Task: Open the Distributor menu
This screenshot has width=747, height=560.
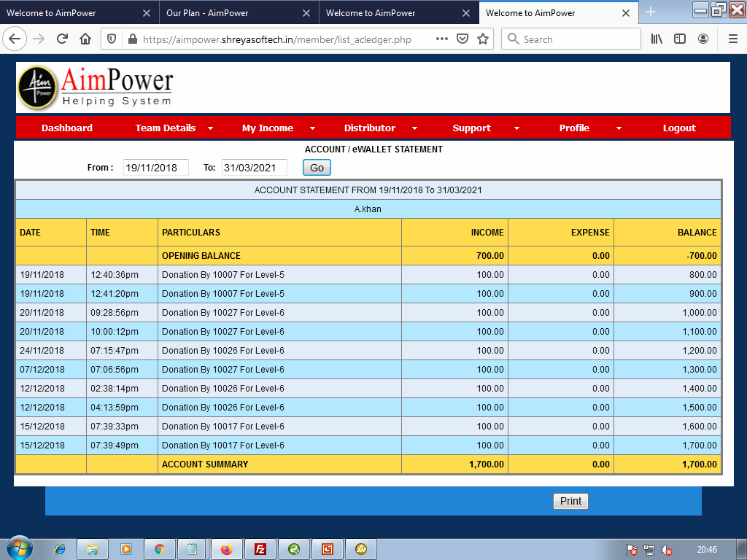Action: 370,128
